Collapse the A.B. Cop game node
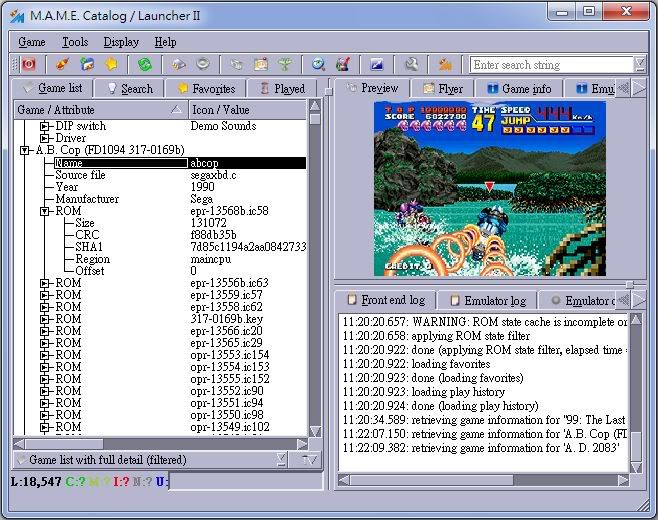 click(25, 150)
